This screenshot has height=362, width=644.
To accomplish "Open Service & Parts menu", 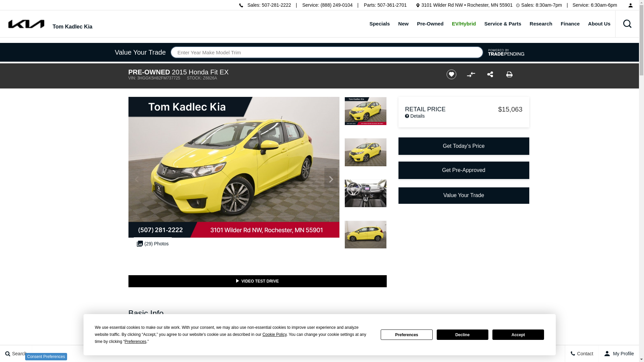I will tap(502, 24).
